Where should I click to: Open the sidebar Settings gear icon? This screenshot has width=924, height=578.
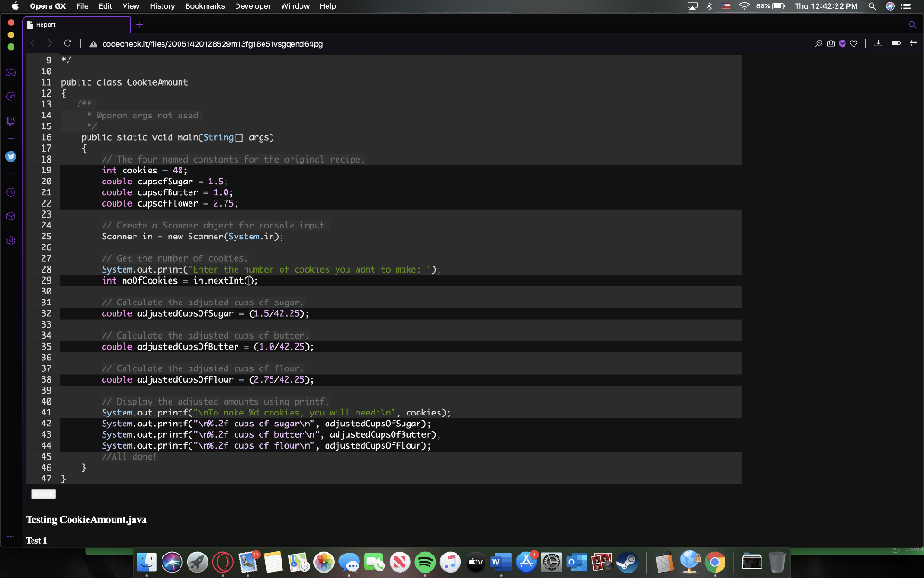12,241
